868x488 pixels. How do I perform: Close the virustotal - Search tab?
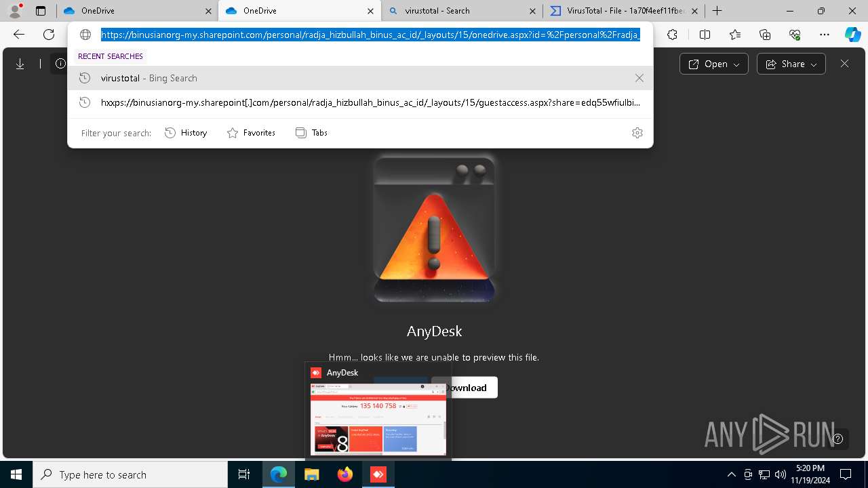pos(532,11)
